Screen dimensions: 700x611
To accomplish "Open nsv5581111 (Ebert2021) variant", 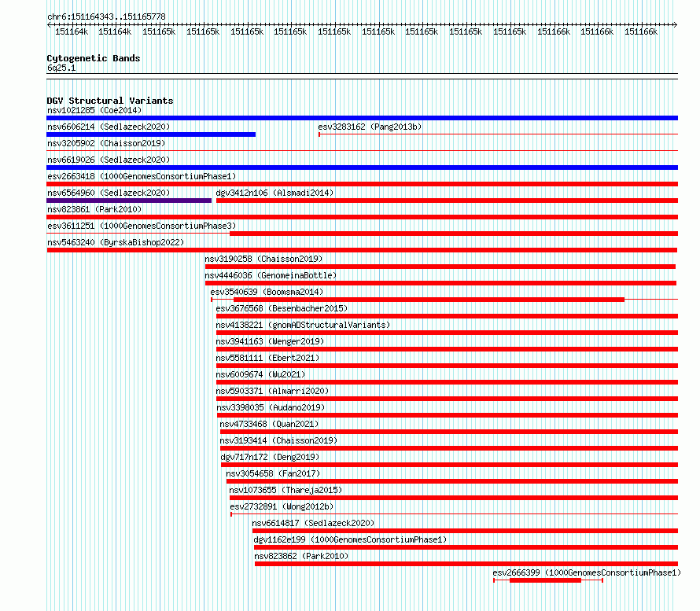I will (267, 358).
